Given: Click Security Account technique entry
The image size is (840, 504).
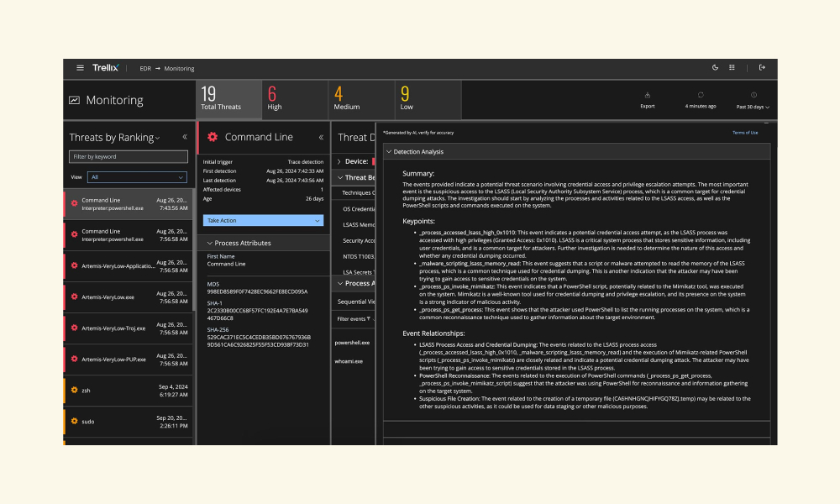Looking at the screenshot, I should click(359, 240).
